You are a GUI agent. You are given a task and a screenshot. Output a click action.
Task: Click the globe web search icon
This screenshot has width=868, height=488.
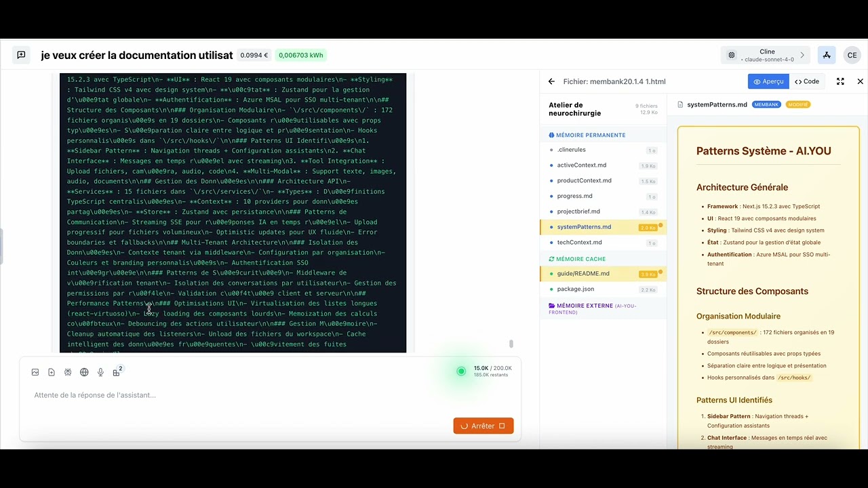84,372
